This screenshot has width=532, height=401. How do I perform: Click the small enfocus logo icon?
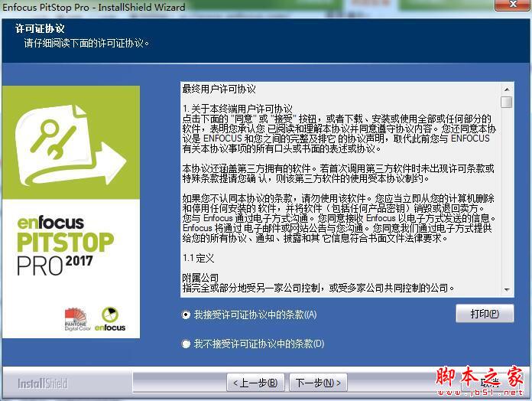pyautogui.click(x=110, y=319)
